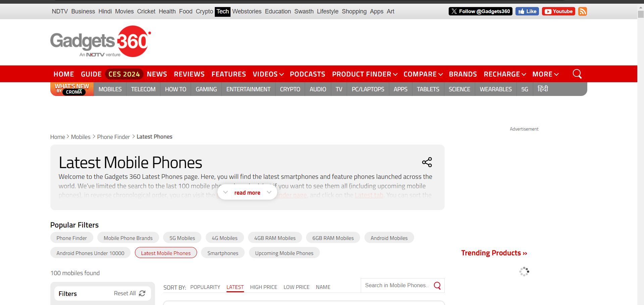Open the More dropdown in navbar
The width and height of the screenshot is (644, 305).
(x=545, y=74)
